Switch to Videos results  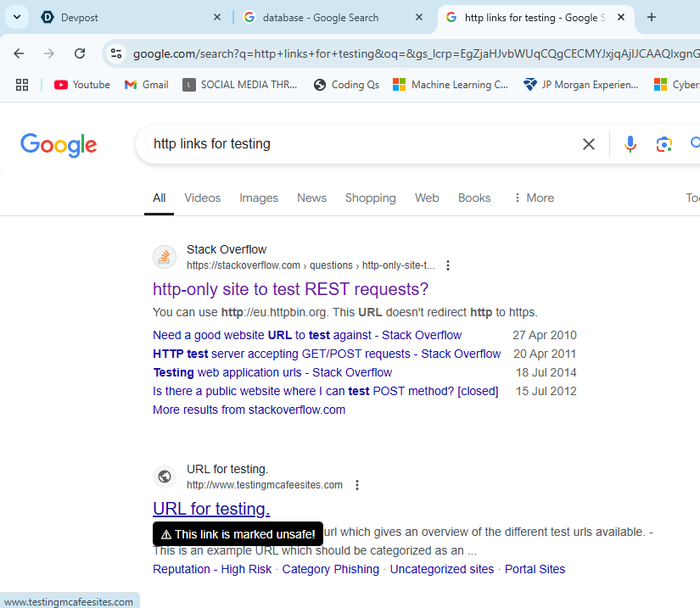(202, 198)
